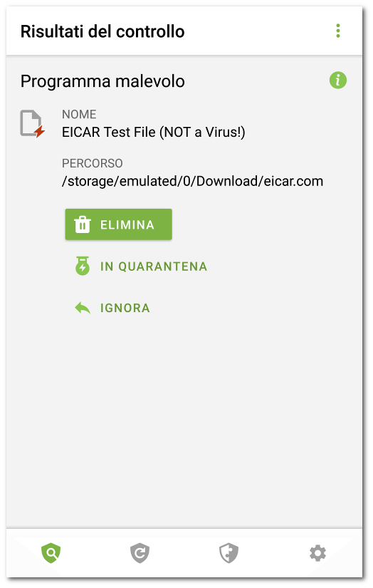Click the trash can icon on Elimina
Screen dimensions: 373x588
83,225
